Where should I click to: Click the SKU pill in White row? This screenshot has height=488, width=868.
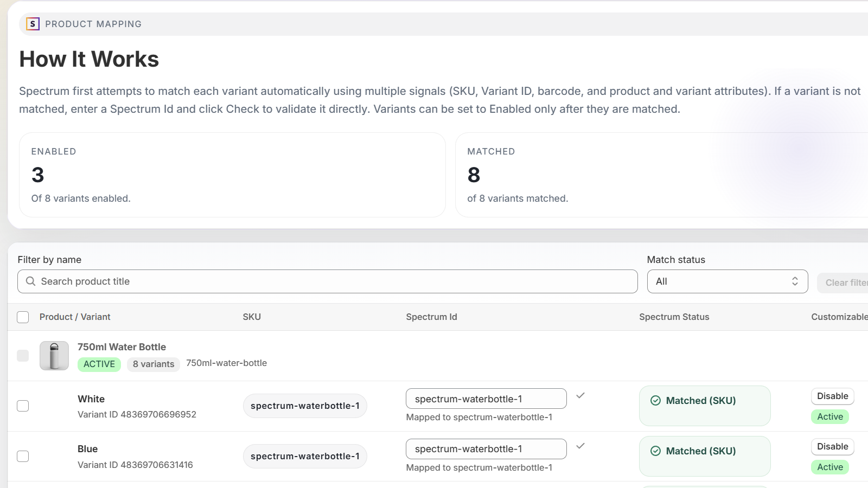305,406
